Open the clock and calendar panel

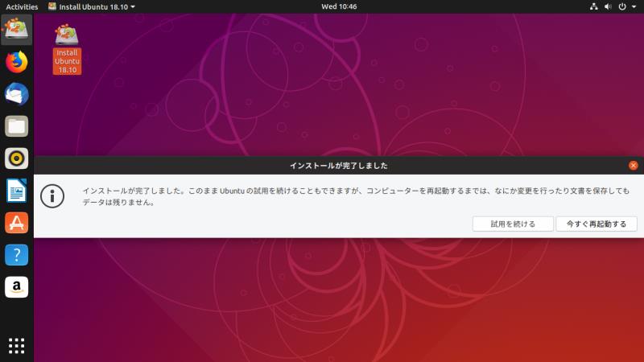point(339,6)
